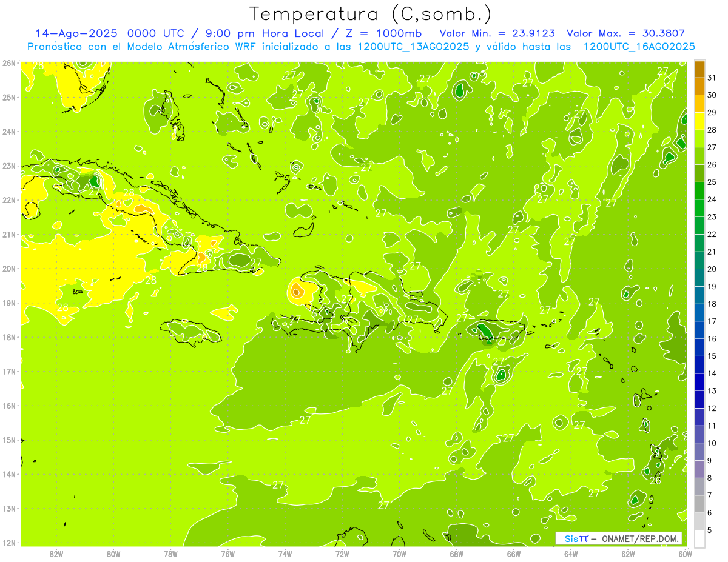Click the legend value '31'
The height and width of the screenshot is (562, 728).
tap(712, 78)
